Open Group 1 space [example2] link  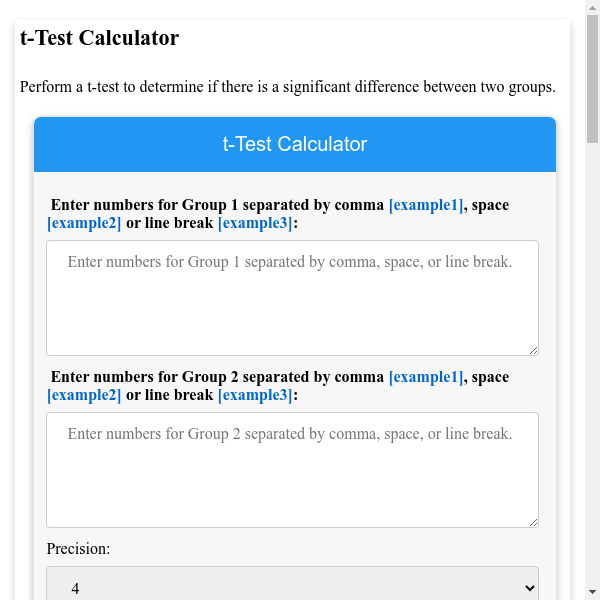pos(84,223)
